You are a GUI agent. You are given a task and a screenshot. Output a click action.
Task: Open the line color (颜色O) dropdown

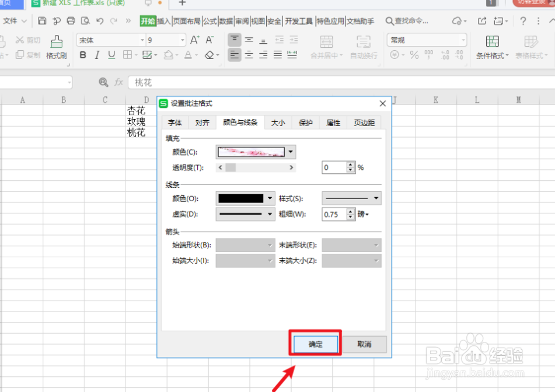click(x=270, y=198)
